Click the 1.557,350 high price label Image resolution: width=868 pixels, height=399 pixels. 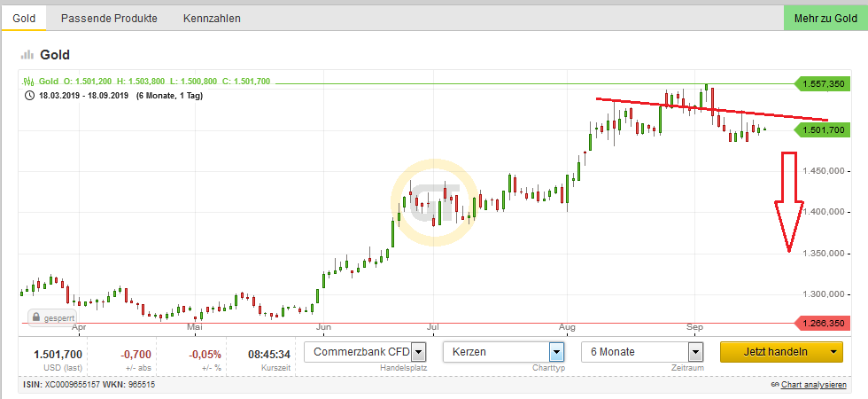[x=822, y=84]
